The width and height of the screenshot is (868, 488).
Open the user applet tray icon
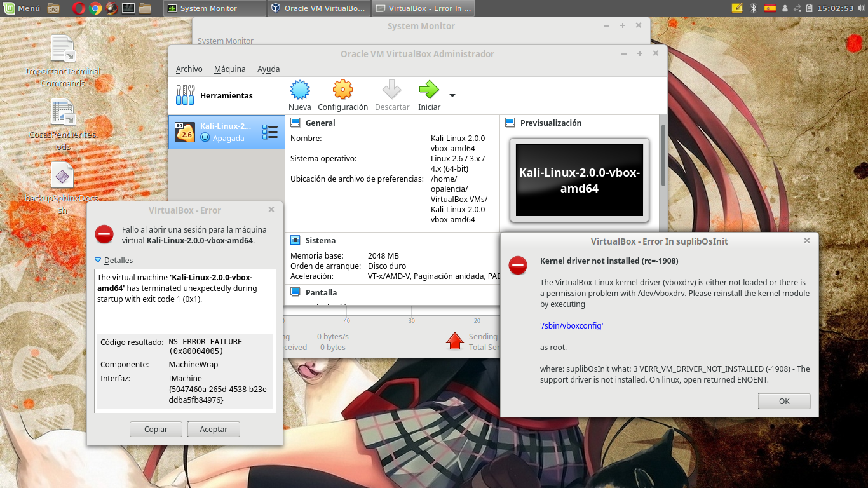click(x=785, y=8)
